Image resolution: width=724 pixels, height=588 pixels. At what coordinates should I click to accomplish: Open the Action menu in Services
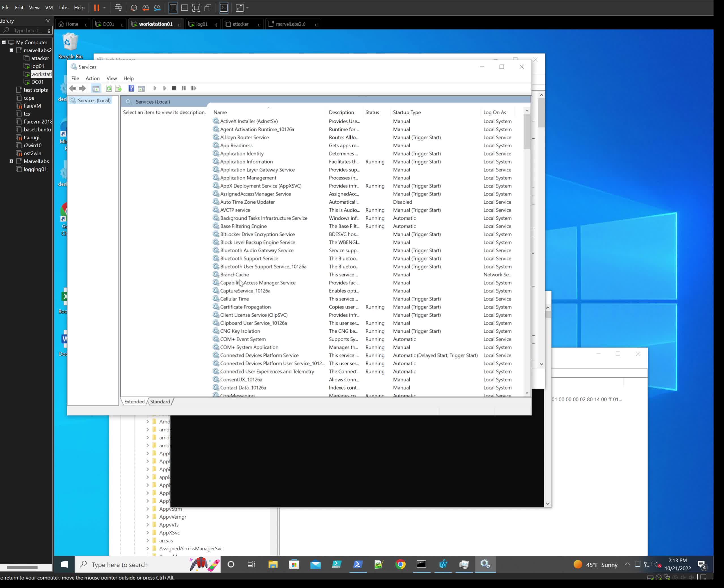[x=92, y=78]
